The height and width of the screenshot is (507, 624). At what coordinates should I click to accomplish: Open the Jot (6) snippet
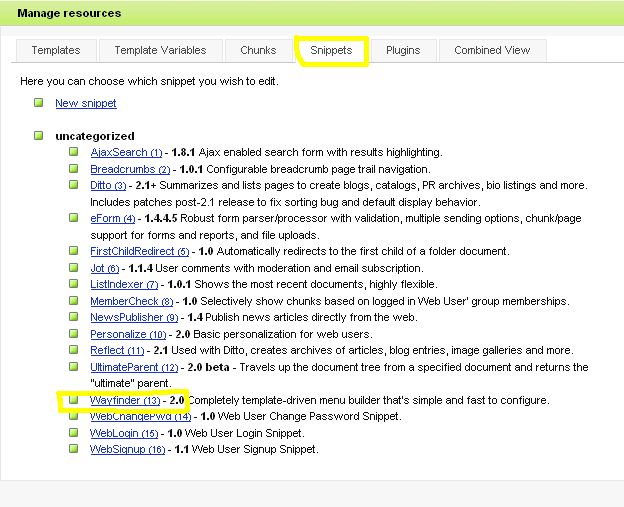105,268
